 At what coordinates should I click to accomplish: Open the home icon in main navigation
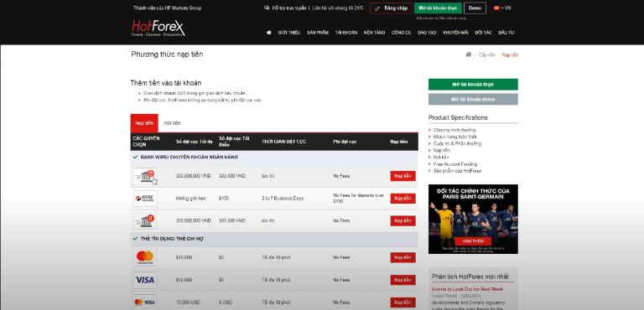click(x=269, y=33)
